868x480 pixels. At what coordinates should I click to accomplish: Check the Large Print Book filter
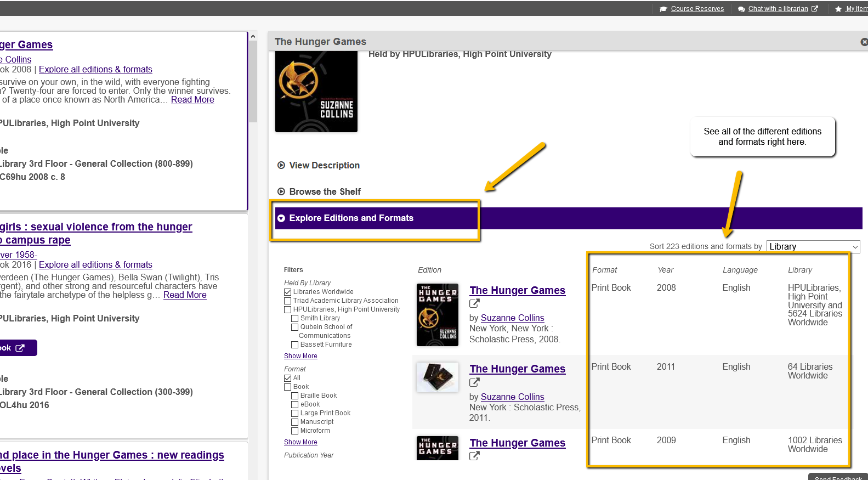294,413
